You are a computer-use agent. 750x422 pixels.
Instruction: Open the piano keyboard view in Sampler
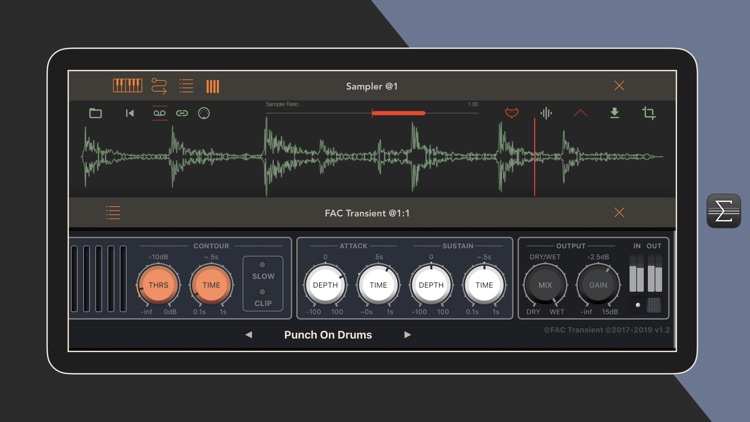pyautogui.click(x=127, y=86)
